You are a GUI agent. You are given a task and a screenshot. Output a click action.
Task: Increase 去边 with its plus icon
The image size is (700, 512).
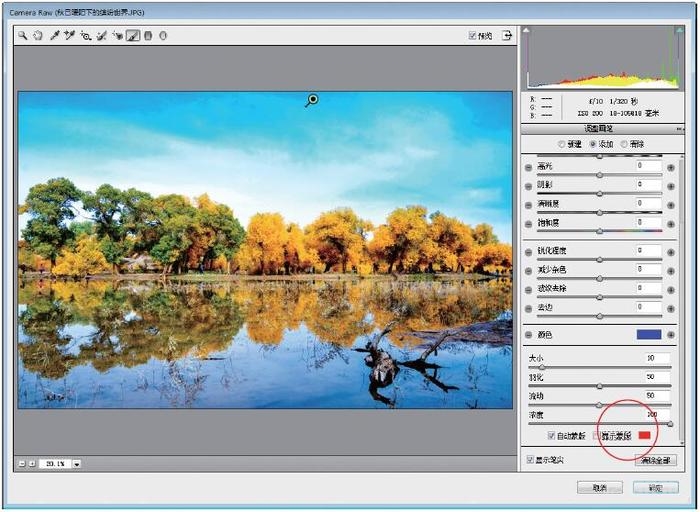pyautogui.click(x=671, y=308)
